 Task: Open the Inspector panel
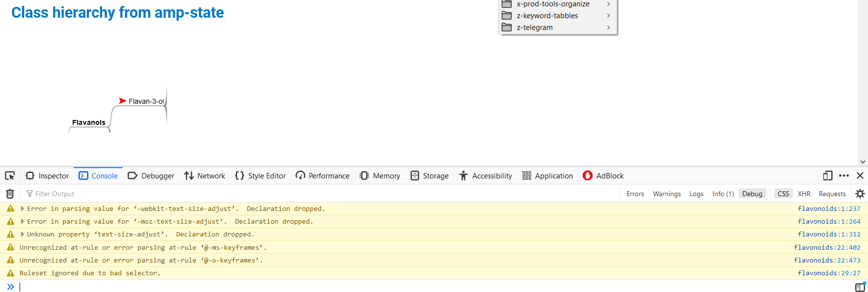(47, 175)
